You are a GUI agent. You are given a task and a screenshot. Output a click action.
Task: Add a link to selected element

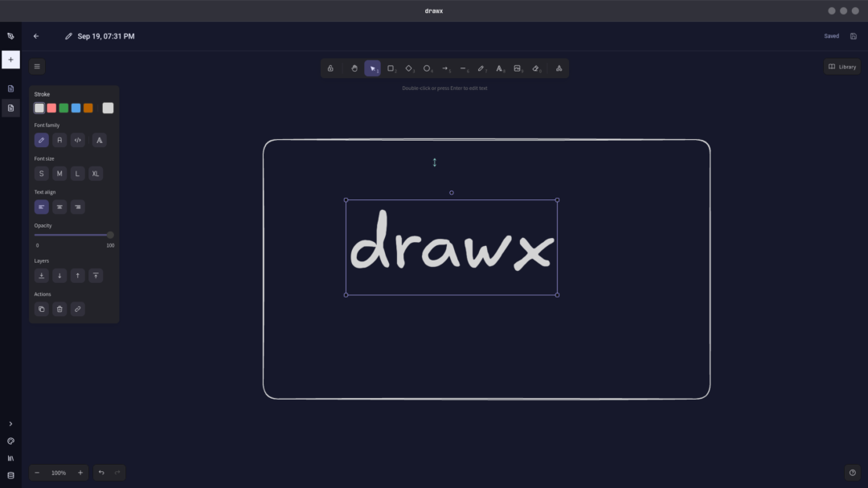pos(77,309)
